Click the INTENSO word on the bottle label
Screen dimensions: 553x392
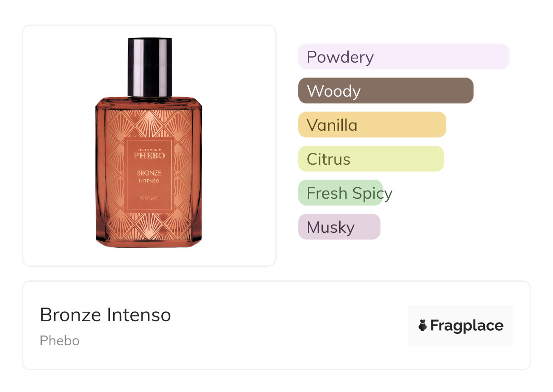pyautogui.click(x=149, y=181)
